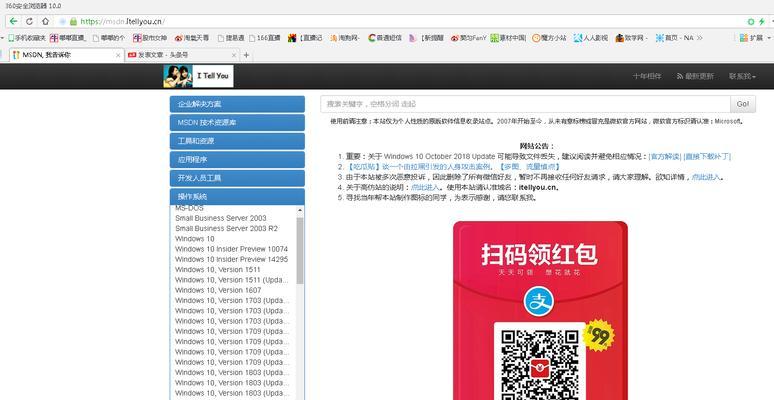
Task: Open the 十年相伴 navbar link
Action: [x=647, y=76]
